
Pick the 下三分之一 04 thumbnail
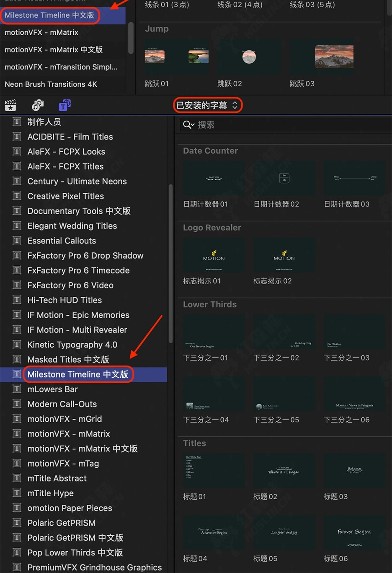[214, 394]
